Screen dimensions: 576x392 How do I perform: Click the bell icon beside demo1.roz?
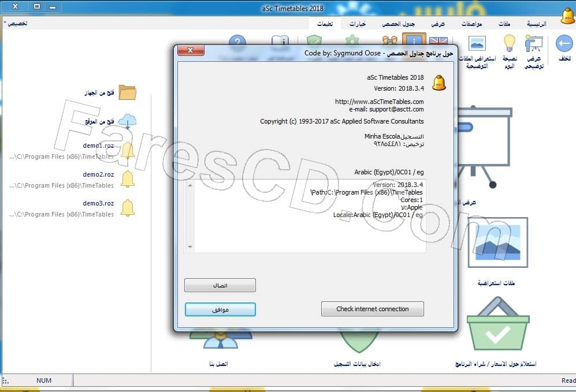click(x=128, y=150)
